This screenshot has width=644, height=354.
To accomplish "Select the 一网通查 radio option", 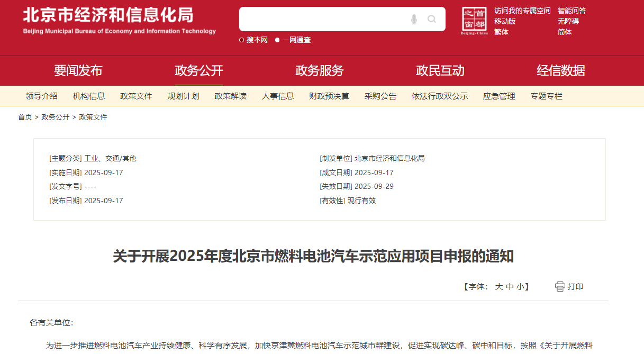I will click(277, 40).
